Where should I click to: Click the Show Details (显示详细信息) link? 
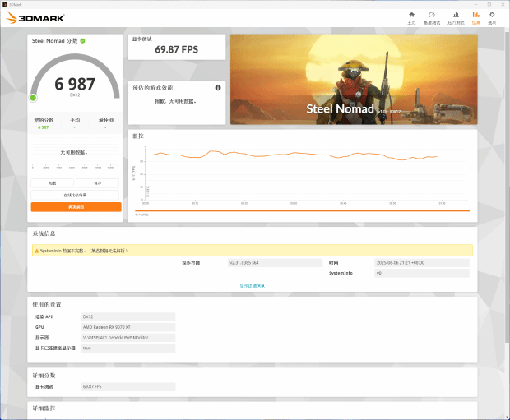252,286
